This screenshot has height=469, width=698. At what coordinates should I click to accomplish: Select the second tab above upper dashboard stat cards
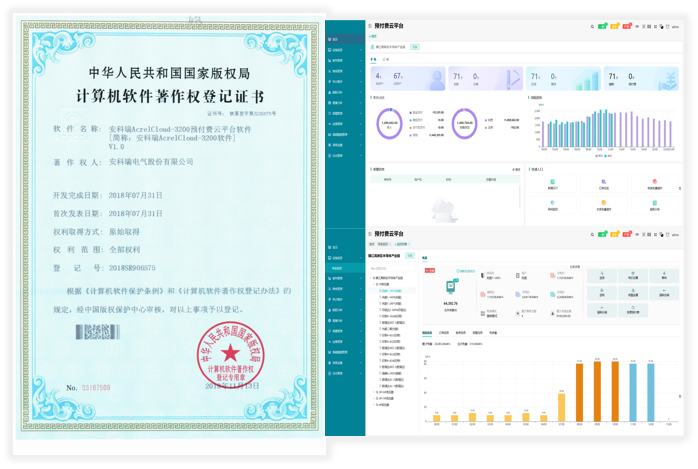tap(386, 59)
